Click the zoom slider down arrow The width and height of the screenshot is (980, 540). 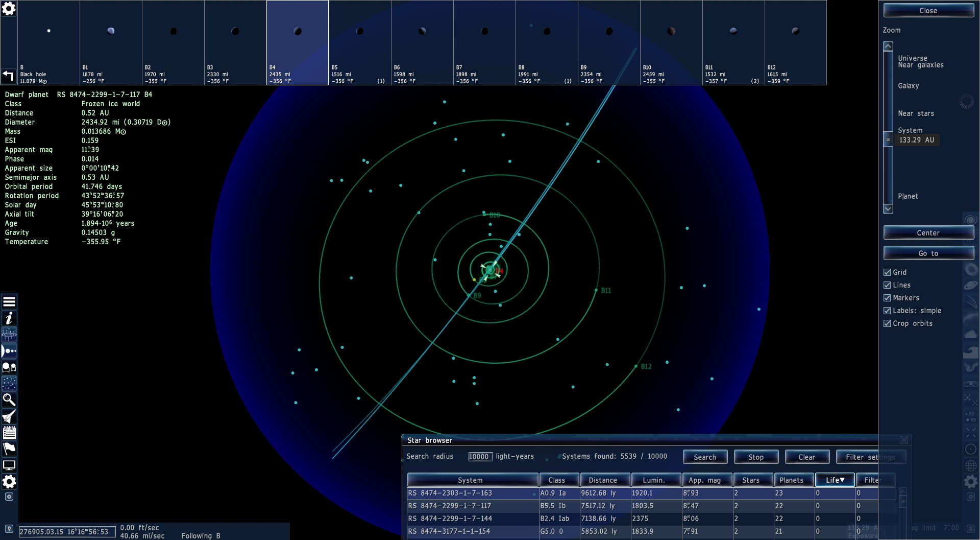pyautogui.click(x=888, y=209)
